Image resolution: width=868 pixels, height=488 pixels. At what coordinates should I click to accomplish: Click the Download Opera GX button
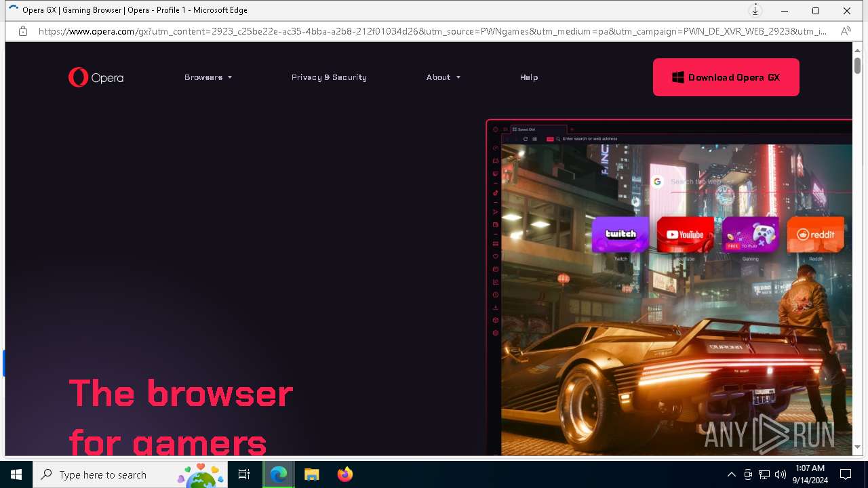pyautogui.click(x=726, y=77)
